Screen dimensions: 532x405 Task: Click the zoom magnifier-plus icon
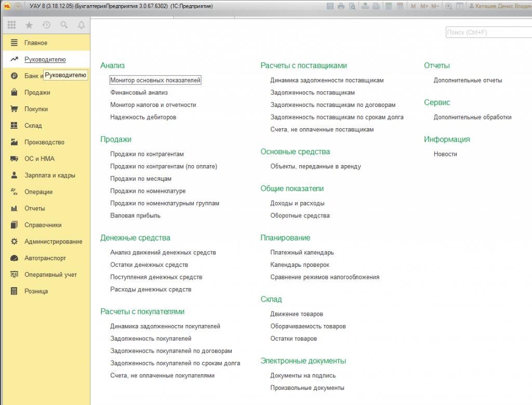point(448,6)
